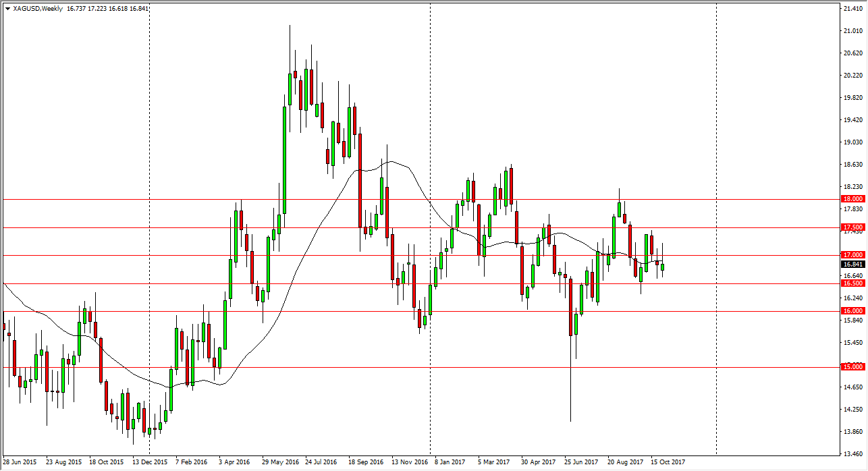Select the red 18.000 price level tag

click(x=853, y=199)
